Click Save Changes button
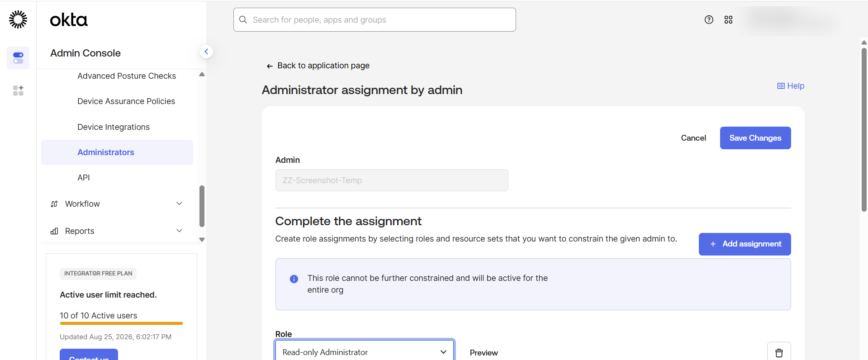The image size is (868, 360). [755, 138]
